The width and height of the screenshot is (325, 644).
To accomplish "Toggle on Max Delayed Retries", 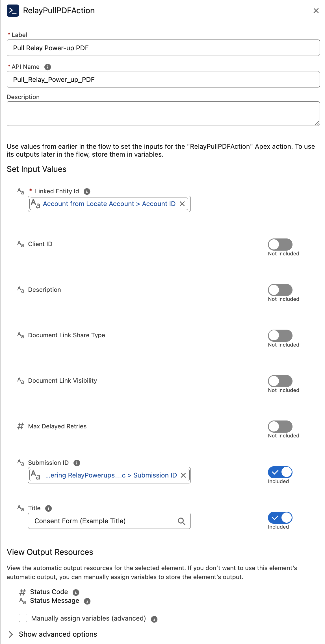I will [x=280, y=426].
